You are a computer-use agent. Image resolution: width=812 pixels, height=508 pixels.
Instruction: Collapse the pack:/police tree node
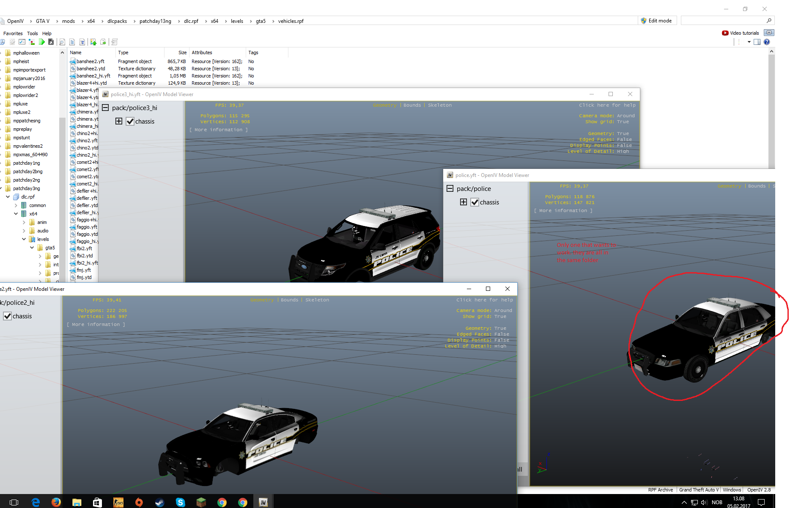(x=450, y=189)
